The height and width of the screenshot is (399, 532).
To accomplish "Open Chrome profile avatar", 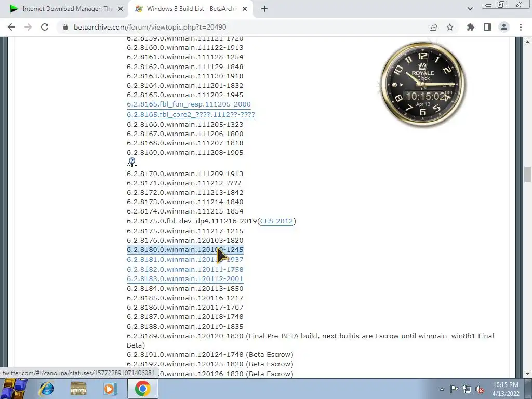I will point(504,27).
